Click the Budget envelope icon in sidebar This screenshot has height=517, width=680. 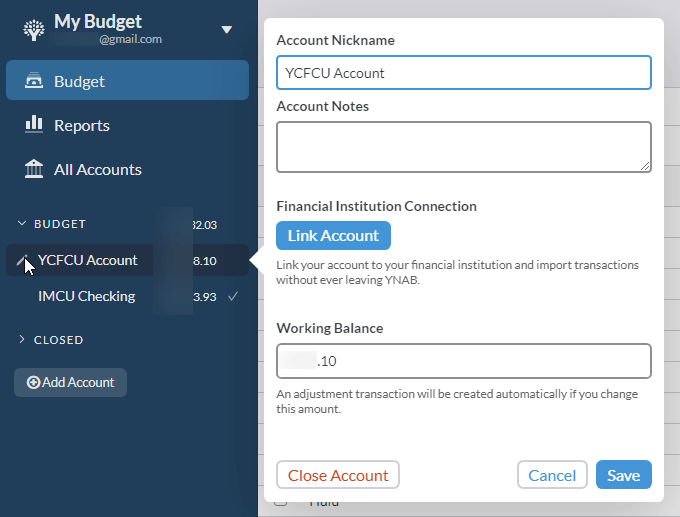34,81
